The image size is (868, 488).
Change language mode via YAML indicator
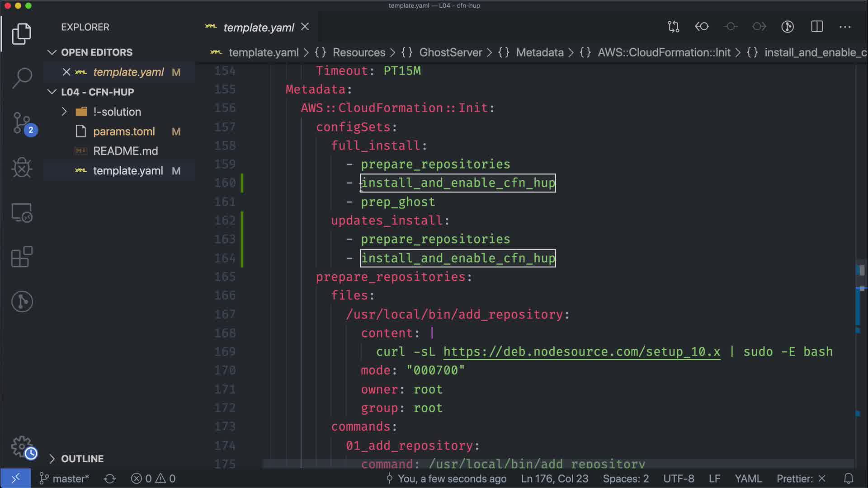click(x=748, y=479)
